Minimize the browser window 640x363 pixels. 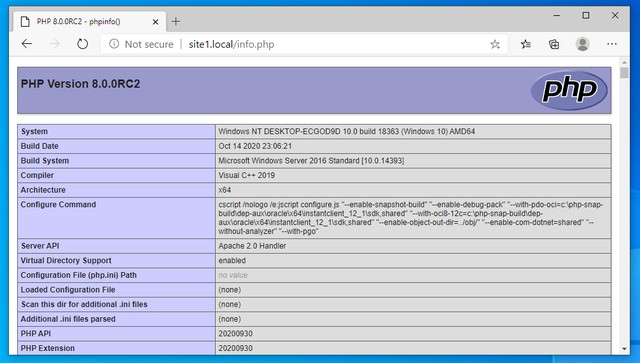tap(557, 16)
